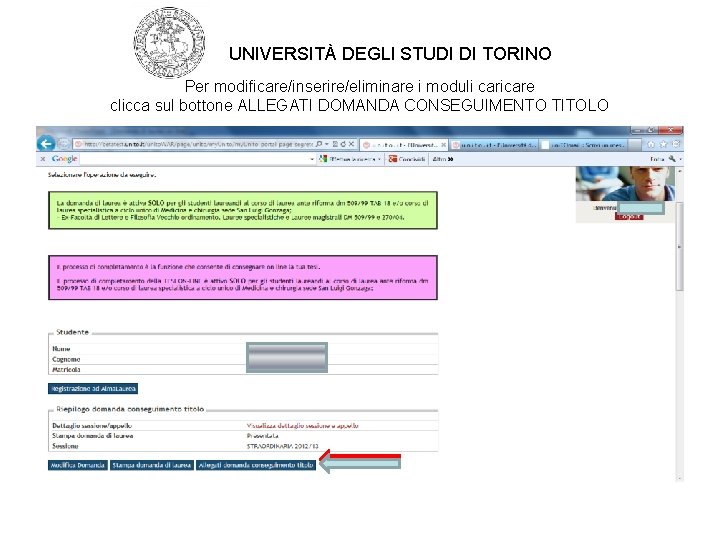Click the Stampa domanda di laurea button
The image size is (720, 540).
[x=152, y=465]
